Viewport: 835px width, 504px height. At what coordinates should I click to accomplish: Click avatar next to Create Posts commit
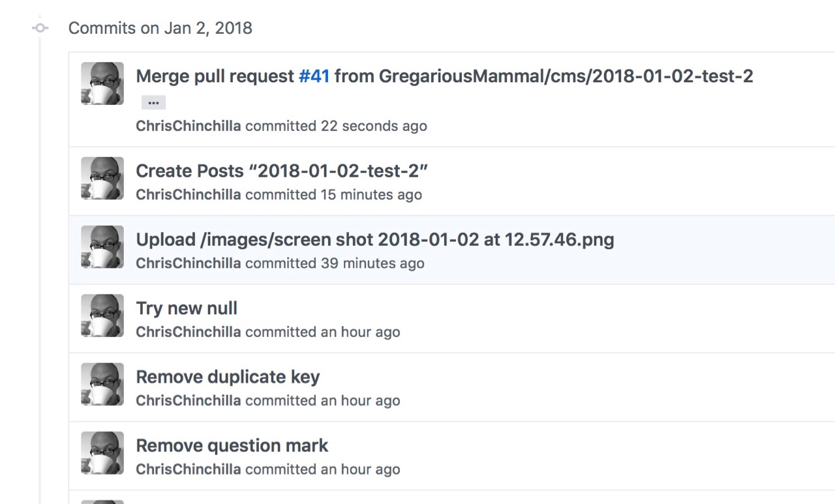tap(102, 178)
